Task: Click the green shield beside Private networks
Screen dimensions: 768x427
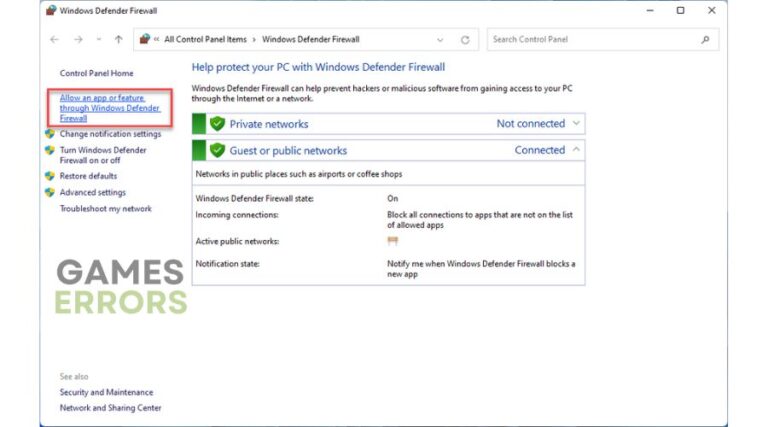Action: (x=217, y=124)
